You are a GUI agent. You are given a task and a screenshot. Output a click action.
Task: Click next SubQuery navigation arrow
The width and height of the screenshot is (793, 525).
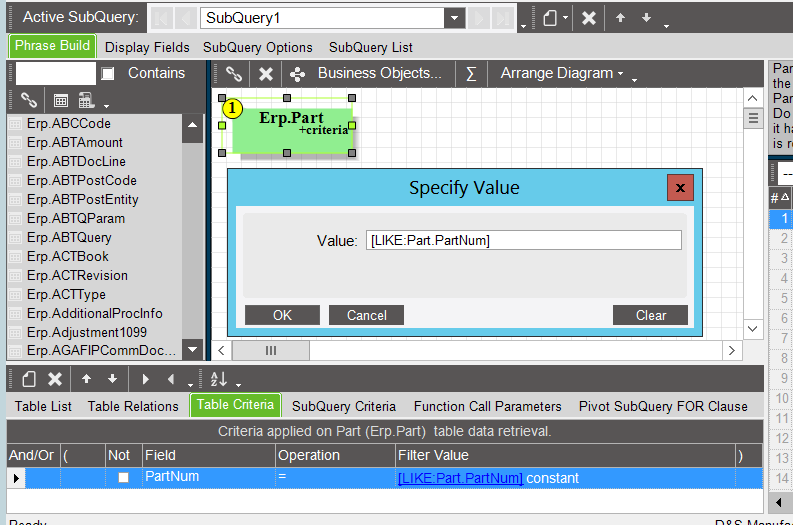coord(478,19)
